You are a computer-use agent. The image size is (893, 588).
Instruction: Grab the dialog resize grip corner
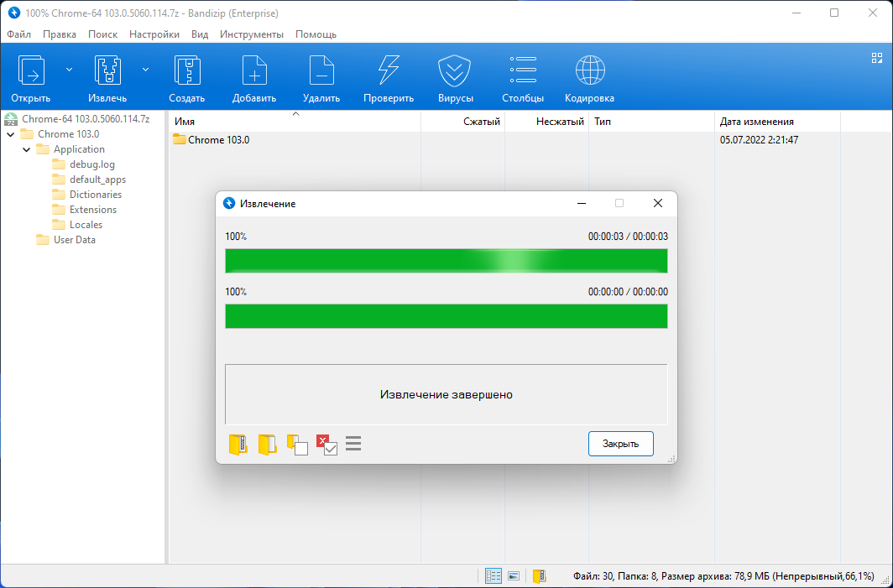(671, 458)
